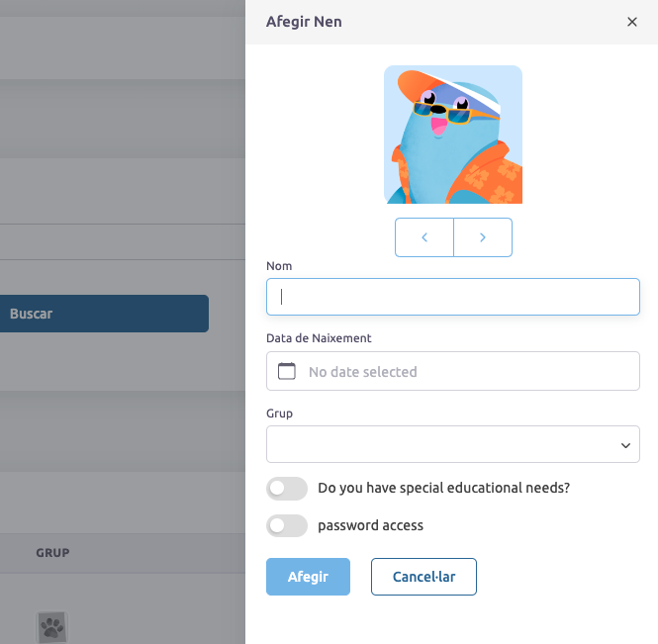The image size is (658, 644).
Task: Click the 'password access' label text
Action: point(370,525)
